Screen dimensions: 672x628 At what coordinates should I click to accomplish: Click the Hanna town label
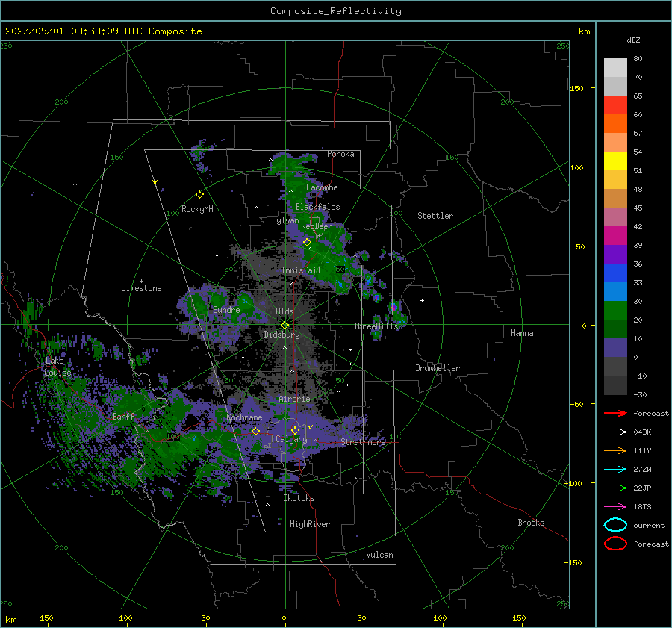[522, 333]
